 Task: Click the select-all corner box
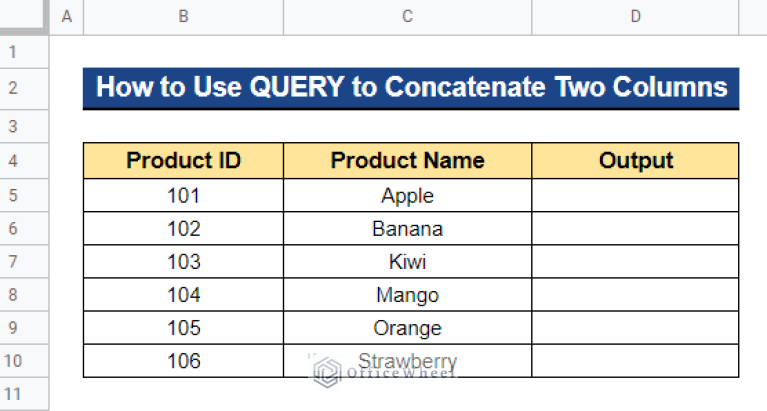pos(24,17)
